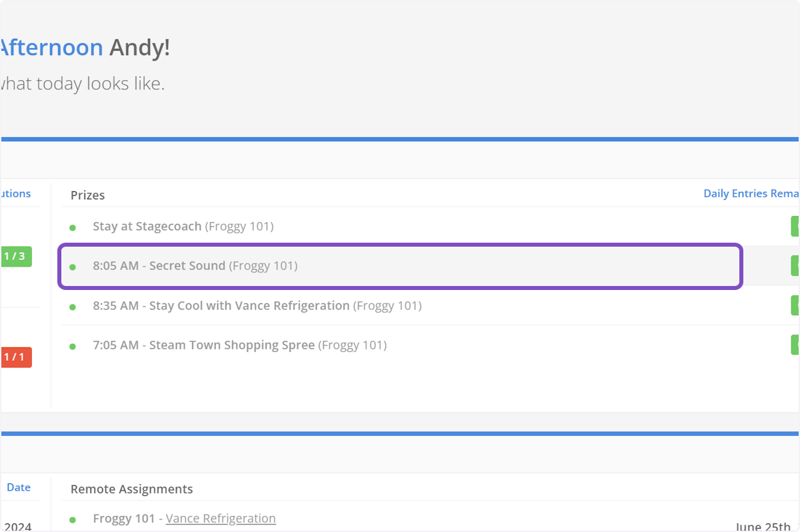
Task: Click the green entries badge on Steam Town row
Action: pos(795,345)
